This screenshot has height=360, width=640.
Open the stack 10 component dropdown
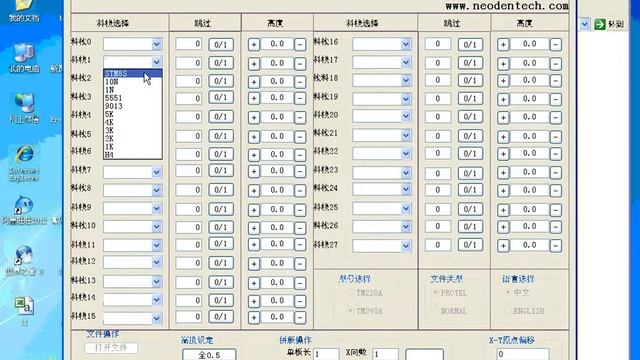click(157, 227)
